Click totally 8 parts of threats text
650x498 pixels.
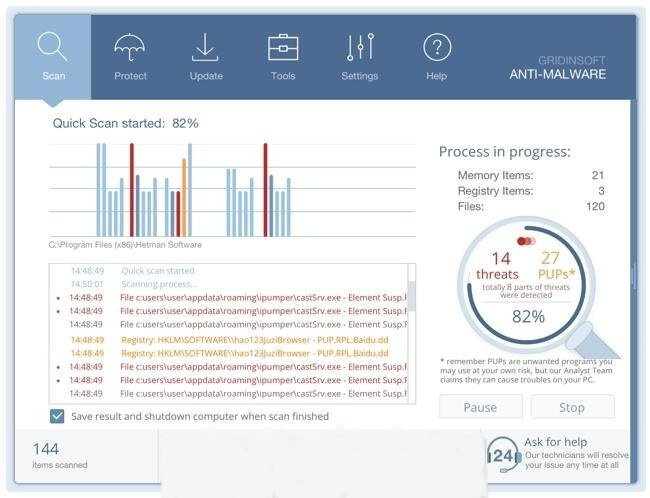pos(526,291)
